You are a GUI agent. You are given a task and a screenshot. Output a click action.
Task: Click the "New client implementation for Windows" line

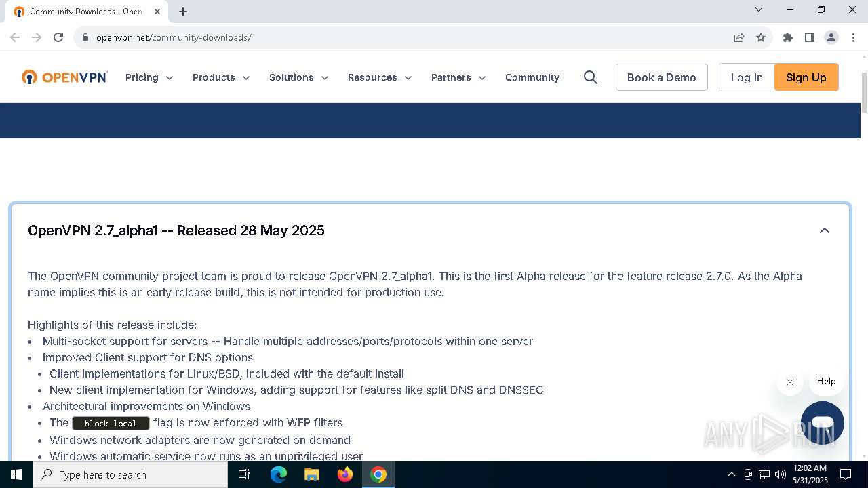pos(296,390)
